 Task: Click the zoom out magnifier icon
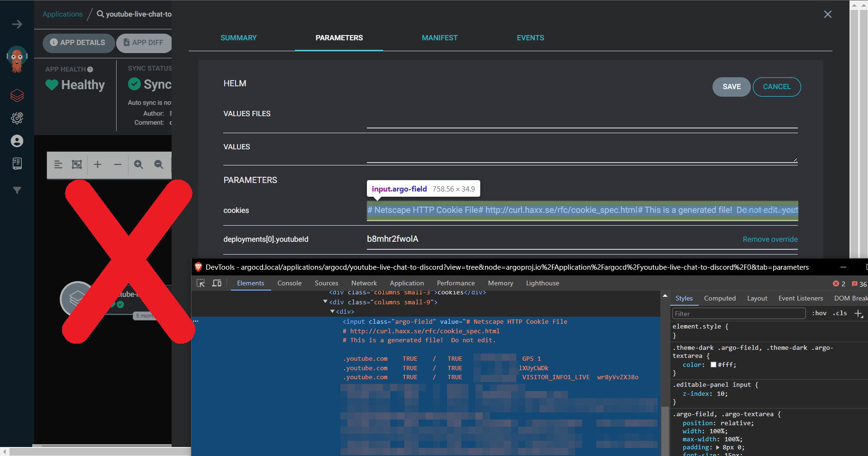pos(159,164)
